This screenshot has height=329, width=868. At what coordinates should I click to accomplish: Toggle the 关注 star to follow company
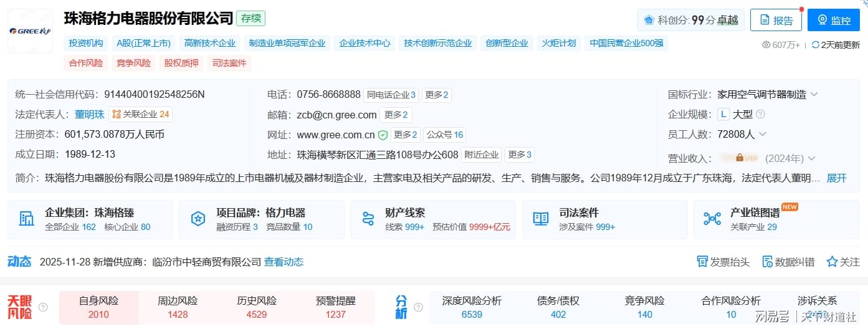coord(832,262)
